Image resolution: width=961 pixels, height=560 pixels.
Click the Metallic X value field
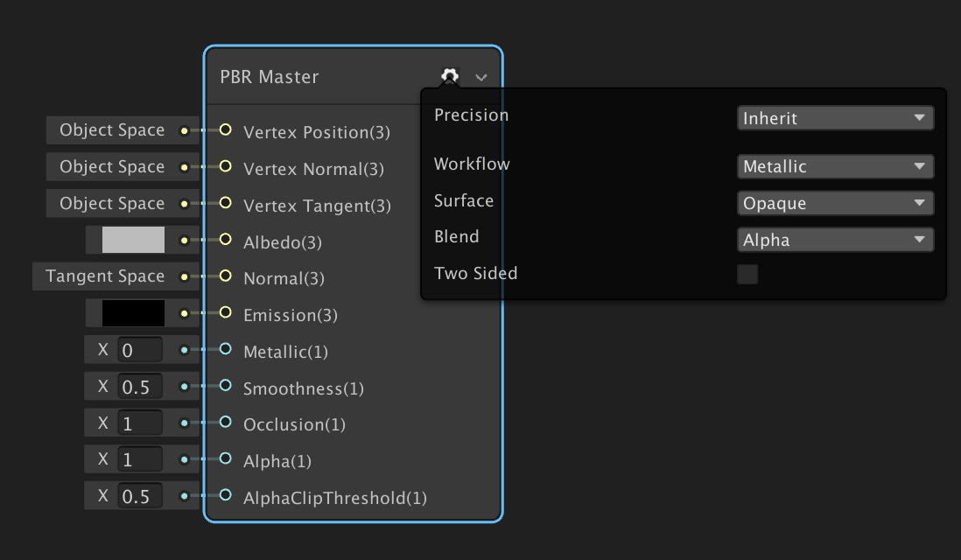(139, 351)
